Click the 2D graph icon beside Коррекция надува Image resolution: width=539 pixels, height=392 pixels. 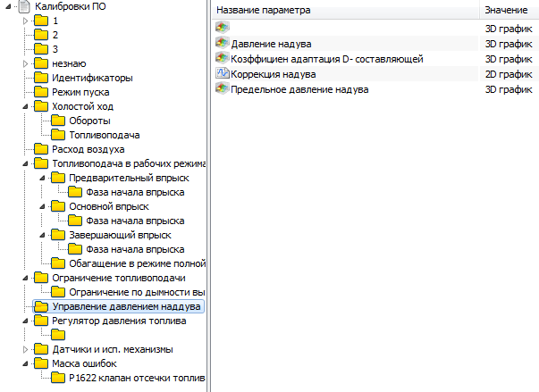click(x=223, y=74)
